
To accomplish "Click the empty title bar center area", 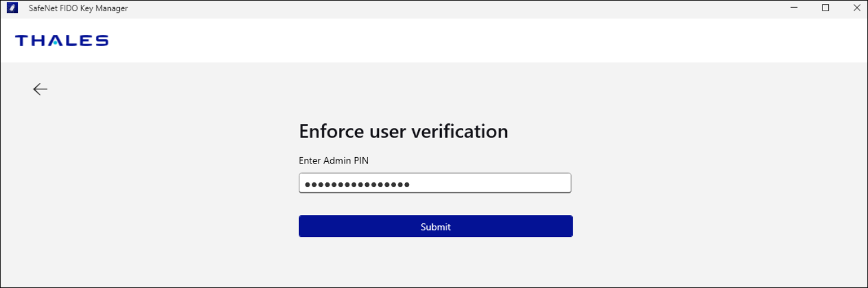I will point(433,8).
